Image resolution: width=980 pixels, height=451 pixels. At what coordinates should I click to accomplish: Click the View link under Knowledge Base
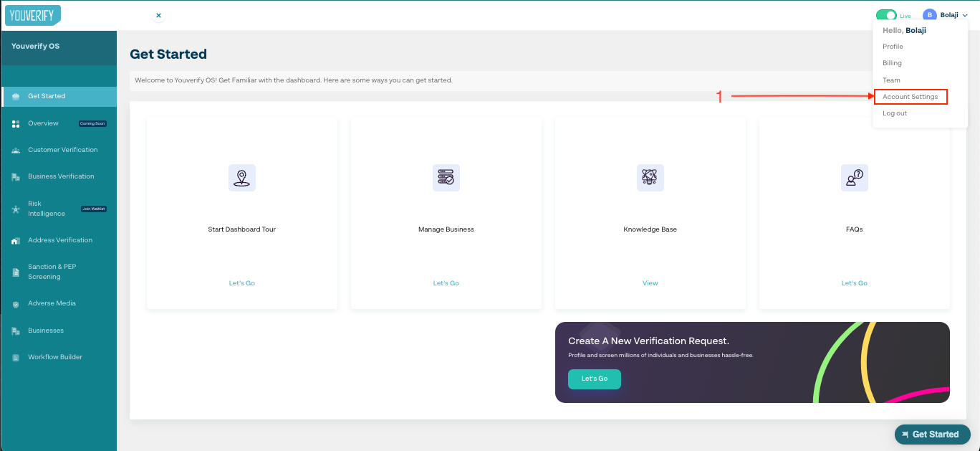(650, 283)
